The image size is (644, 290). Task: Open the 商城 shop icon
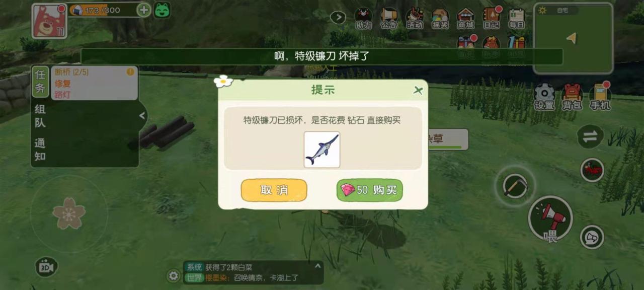tap(465, 18)
